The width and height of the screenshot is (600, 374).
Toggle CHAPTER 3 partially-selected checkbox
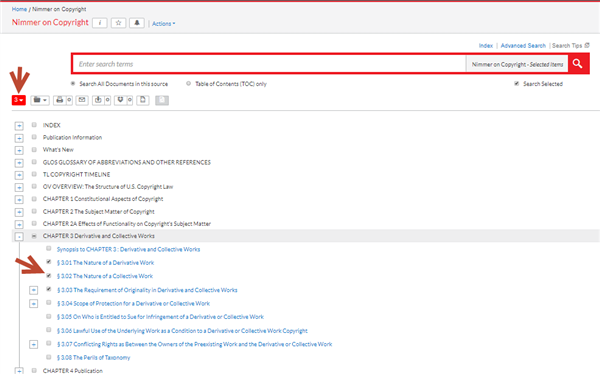(34, 236)
